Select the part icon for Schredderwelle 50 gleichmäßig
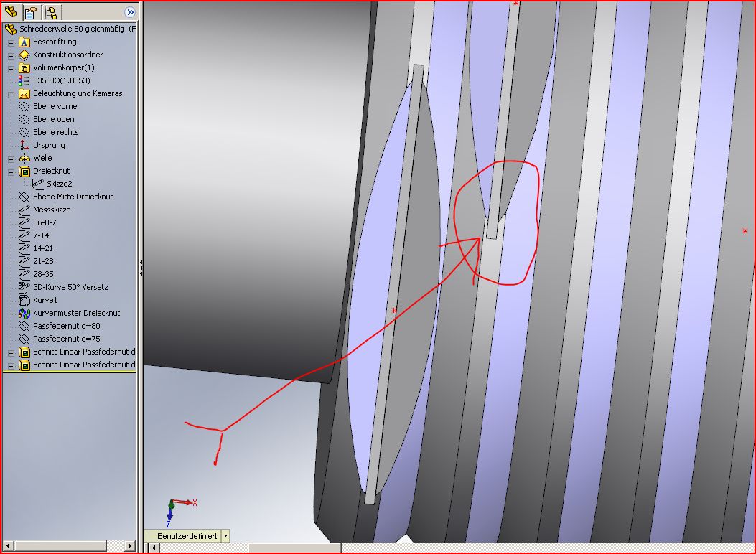Image resolution: width=756 pixels, height=554 pixels. [11, 29]
